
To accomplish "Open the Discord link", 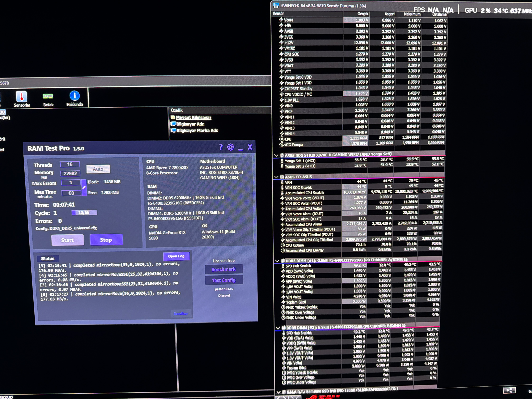I will (224, 295).
